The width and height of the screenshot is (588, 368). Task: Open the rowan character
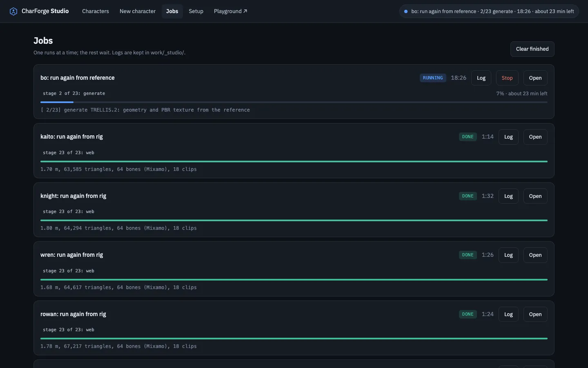535,314
